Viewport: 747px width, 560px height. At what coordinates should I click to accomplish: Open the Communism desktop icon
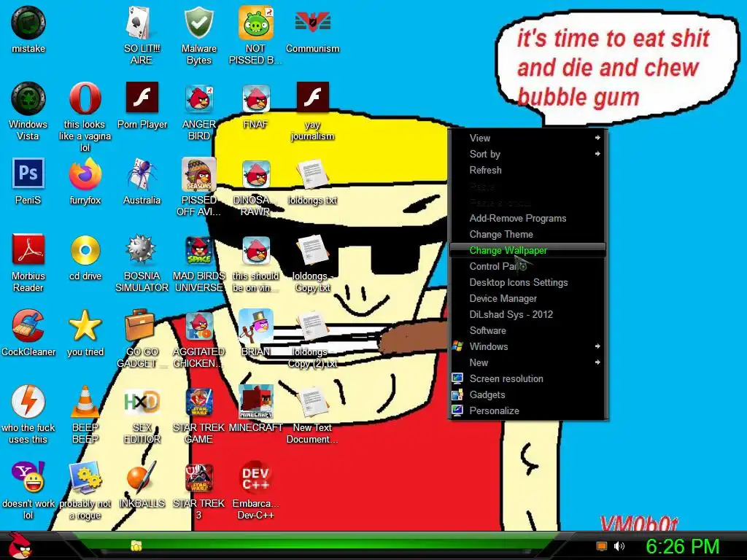point(312,23)
